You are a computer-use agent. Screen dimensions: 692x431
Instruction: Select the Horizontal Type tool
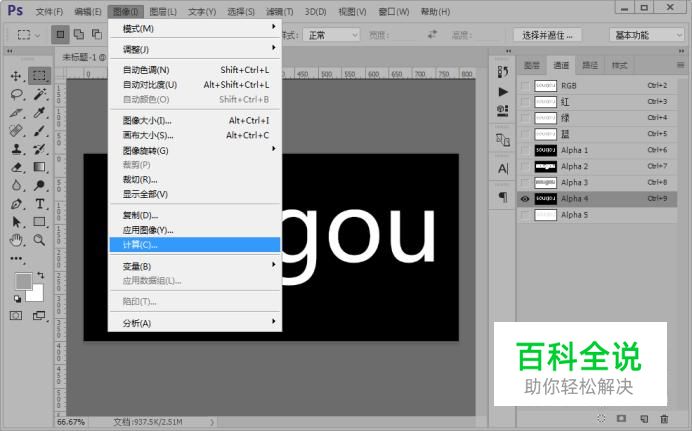[39, 204]
